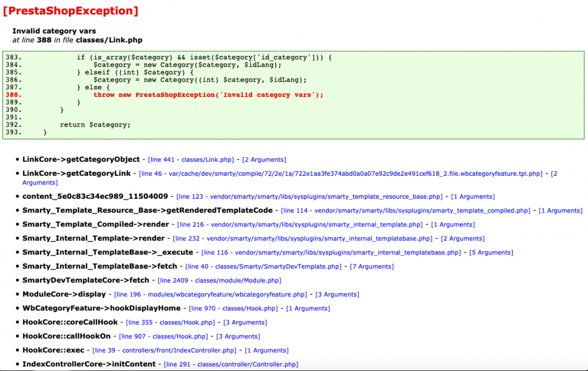Show 3 Arguments for ModuleCore->display

[x=337, y=295]
